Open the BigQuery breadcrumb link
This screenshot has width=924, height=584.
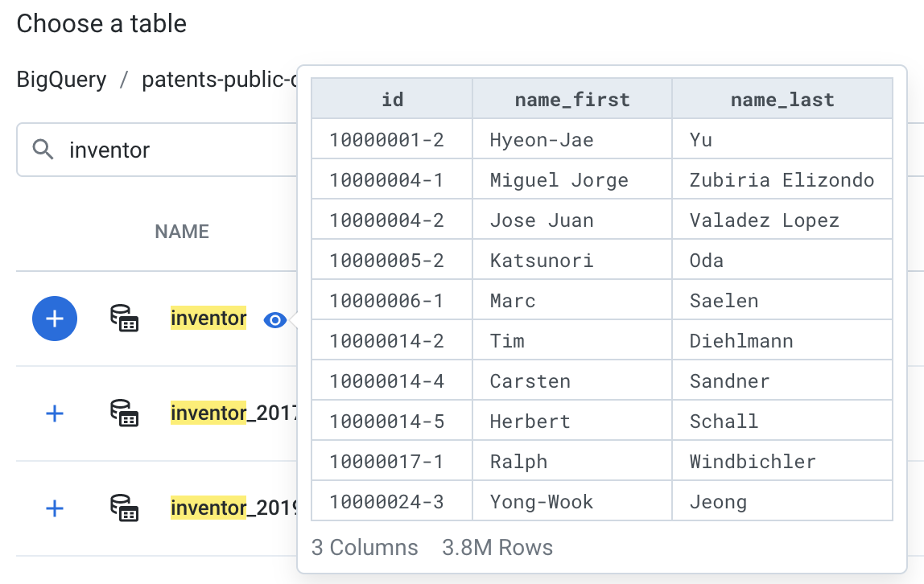(61, 79)
